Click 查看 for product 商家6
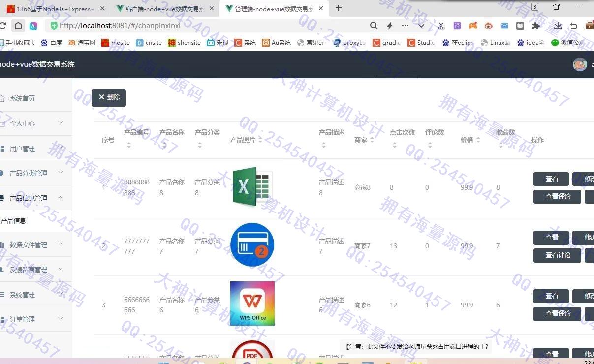Viewport: 594px width, 364px height. click(x=551, y=296)
